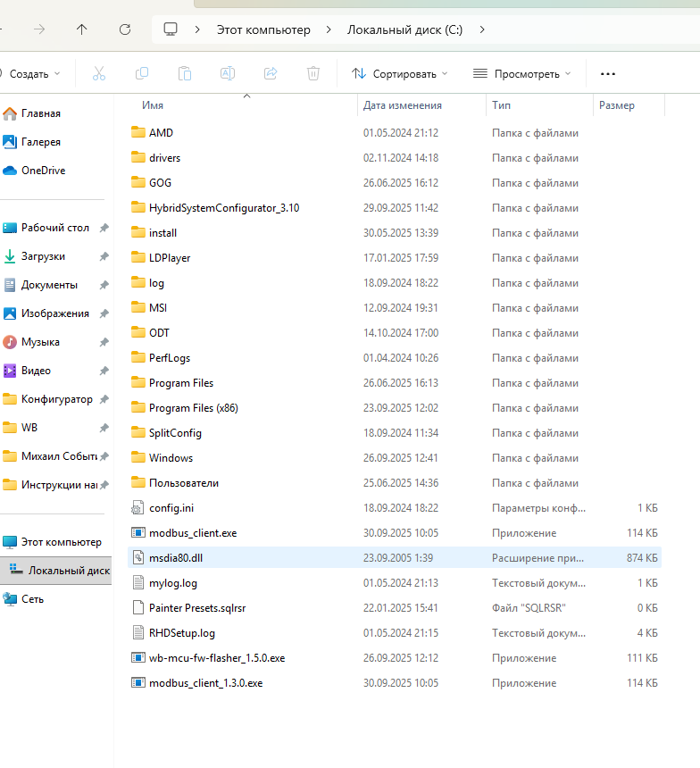This screenshot has width=700, height=768.
Task: Click the Paste clipboard icon
Action: pos(185,73)
